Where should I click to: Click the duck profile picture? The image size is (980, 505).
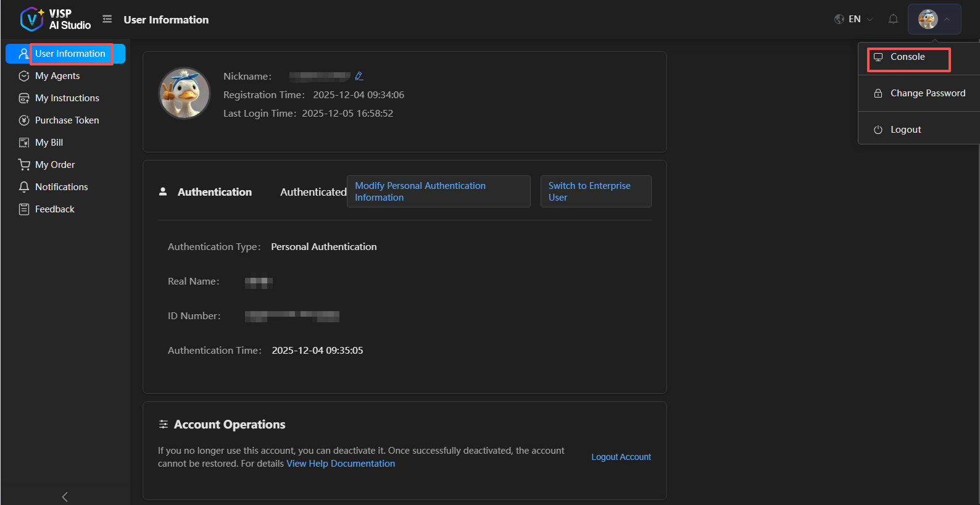(185, 93)
